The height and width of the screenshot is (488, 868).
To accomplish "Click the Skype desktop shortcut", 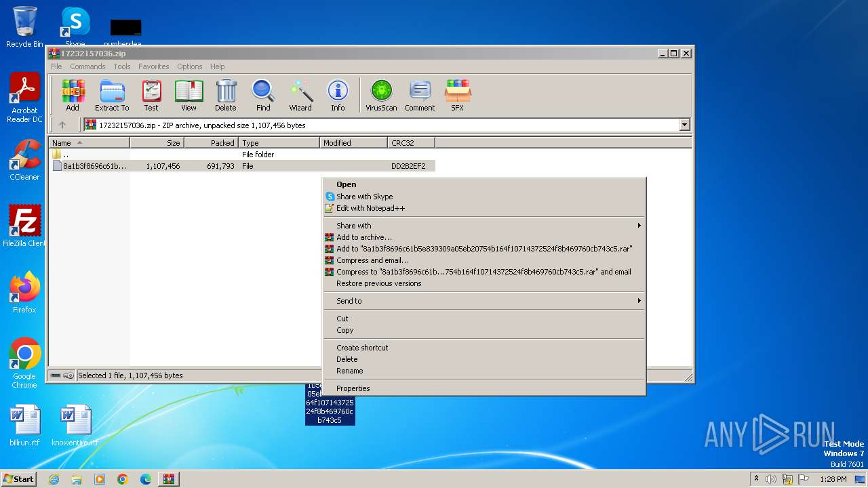I will [x=75, y=27].
